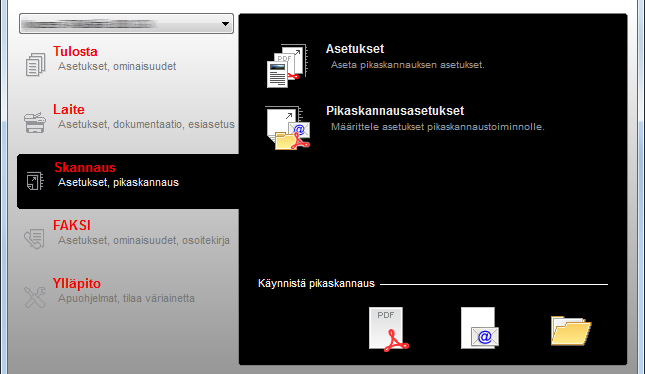Start quick scan to email
This screenshot has height=374, width=645.
[480, 328]
